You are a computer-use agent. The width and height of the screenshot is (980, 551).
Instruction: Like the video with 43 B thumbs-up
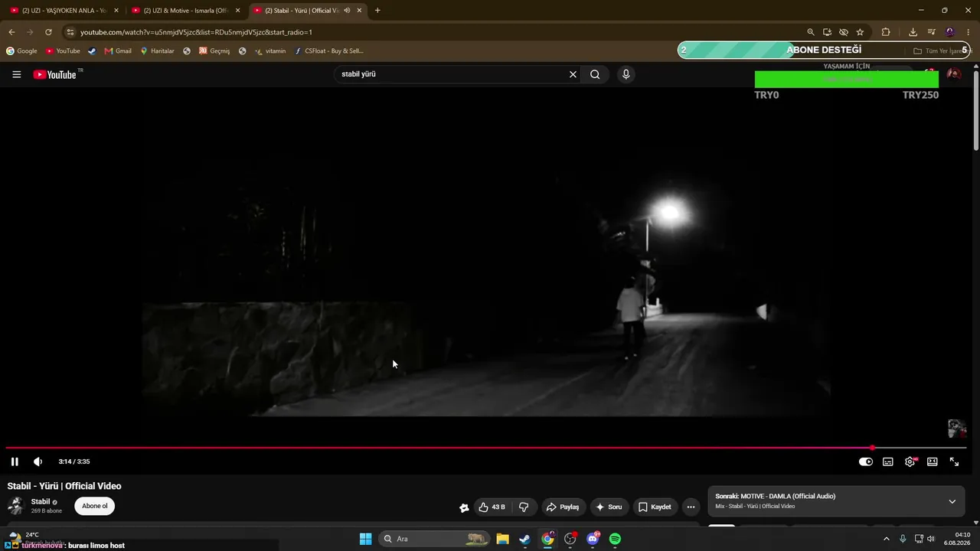pyautogui.click(x=492, y=507)
